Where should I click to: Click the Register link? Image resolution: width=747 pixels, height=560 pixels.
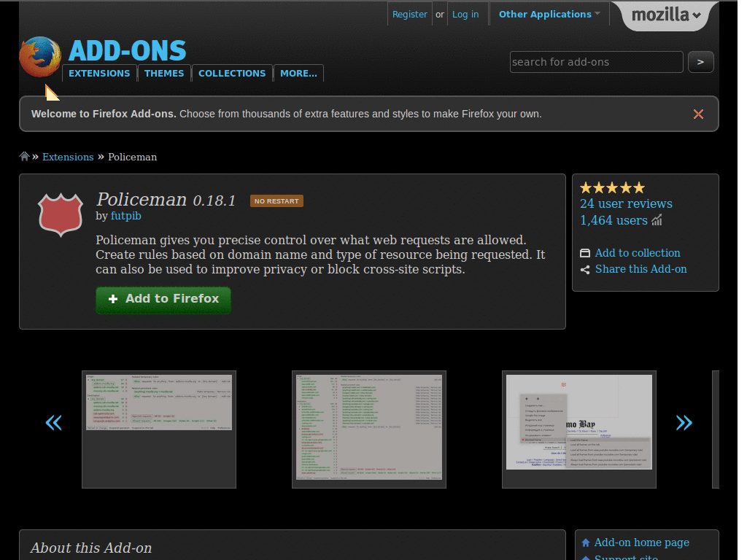(x=409, y=15)
